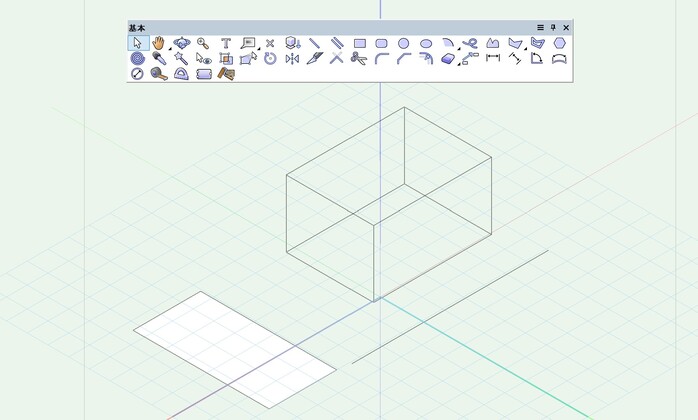Close the 基本 tool palette

pyautogui.click(x=566, y=28)
